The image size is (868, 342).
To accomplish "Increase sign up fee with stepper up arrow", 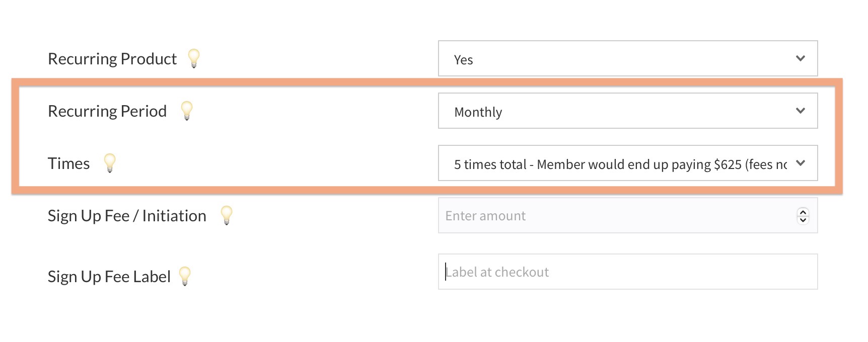I will 803,212.
